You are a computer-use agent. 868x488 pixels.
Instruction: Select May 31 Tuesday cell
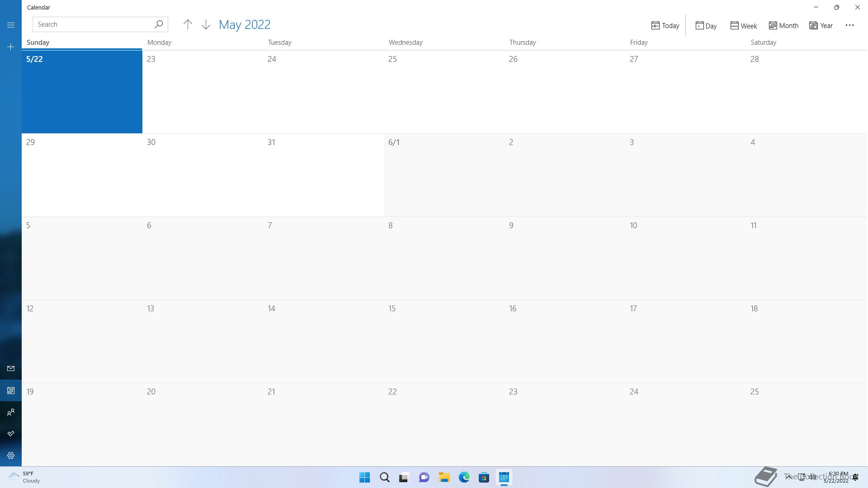click(324, 175)
